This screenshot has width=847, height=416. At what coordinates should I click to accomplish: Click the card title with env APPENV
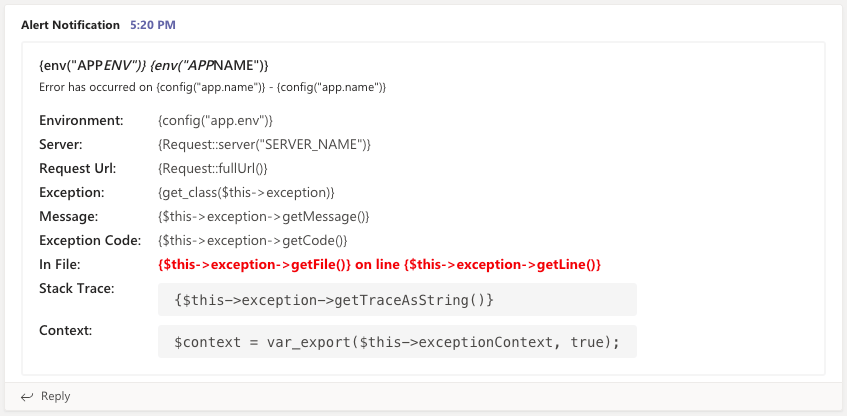tap(153, 66)
